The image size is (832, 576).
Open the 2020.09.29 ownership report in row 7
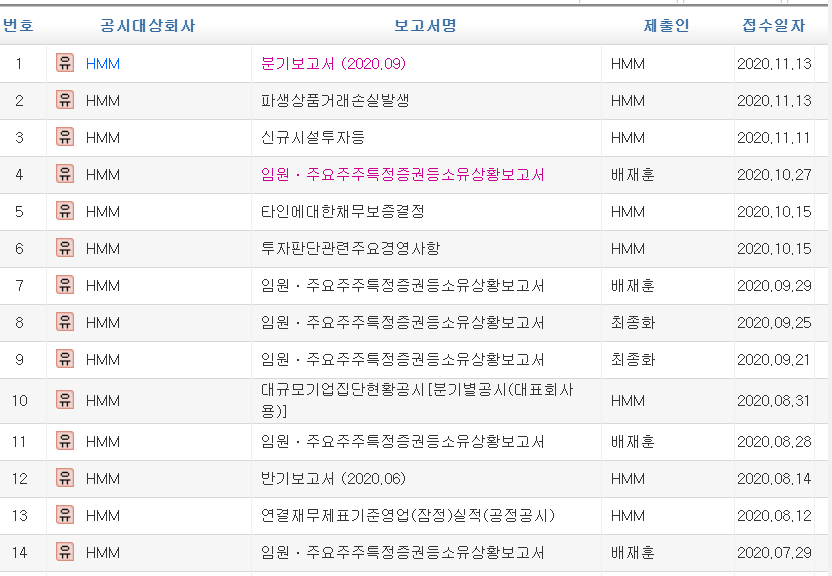402,286
